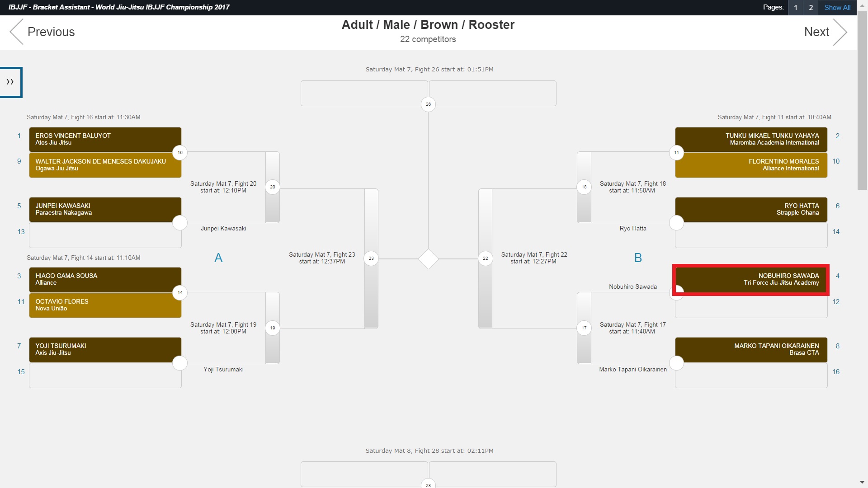Click the Show All link

pos(837,8)
